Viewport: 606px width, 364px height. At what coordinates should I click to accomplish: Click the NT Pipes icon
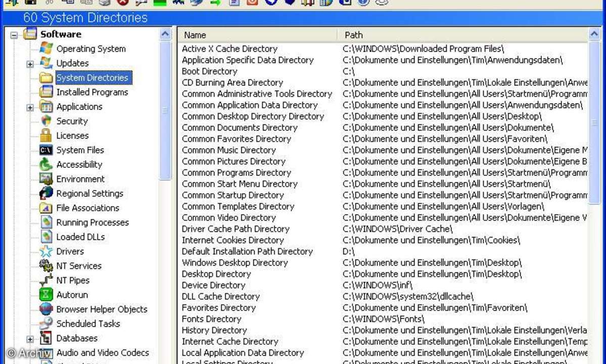46,280
